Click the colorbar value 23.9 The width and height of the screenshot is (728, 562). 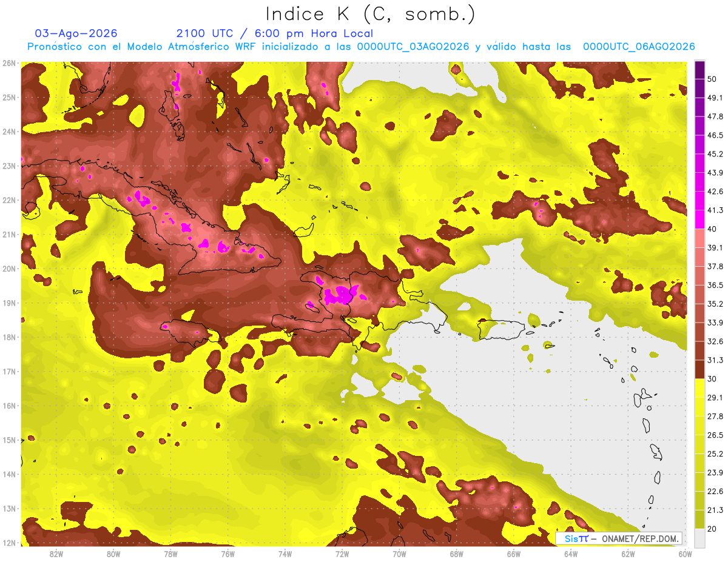715,472
